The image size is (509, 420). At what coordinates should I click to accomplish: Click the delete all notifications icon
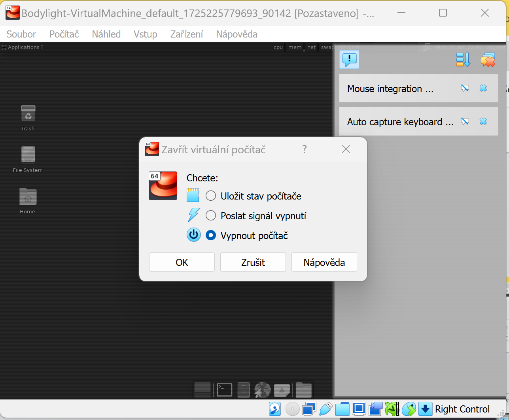click(x=488, y=60)
